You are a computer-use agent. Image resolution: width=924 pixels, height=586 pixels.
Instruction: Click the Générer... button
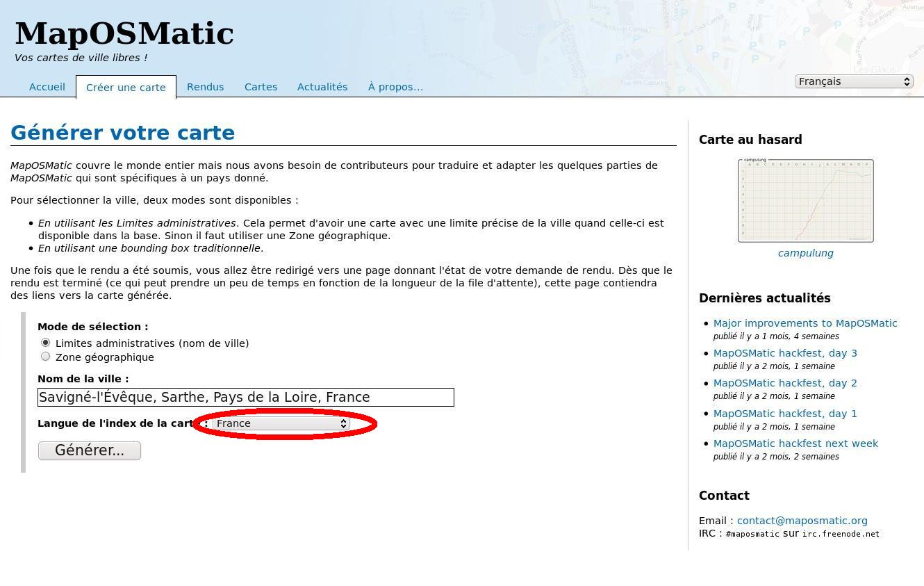click(x=90, y=450)
